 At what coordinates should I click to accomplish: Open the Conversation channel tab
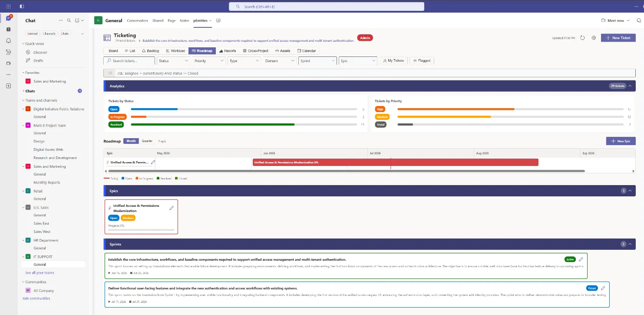[137, 20]
